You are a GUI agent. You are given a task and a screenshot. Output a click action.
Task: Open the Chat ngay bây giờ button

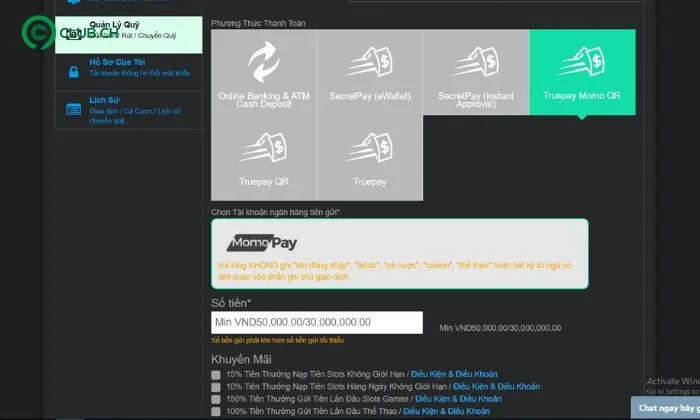point(666,408)
